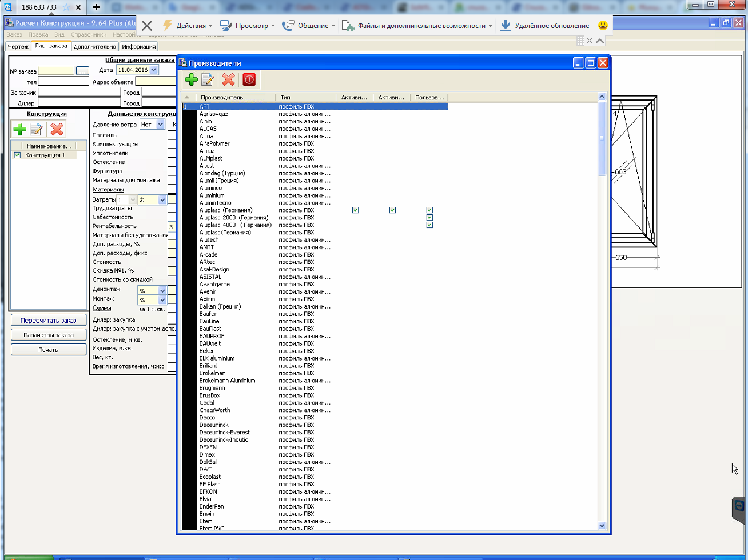Toggle second Активн checkbox for Aluplast (Германия)
Screen dimensions: 748x560
(x=392, y=210)
